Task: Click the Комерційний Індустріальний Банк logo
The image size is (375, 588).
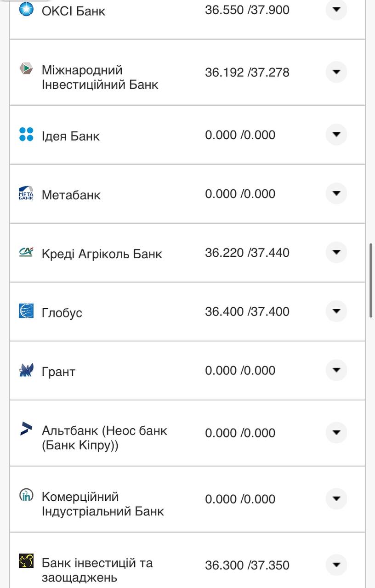Action: click(x=26, y=495)
